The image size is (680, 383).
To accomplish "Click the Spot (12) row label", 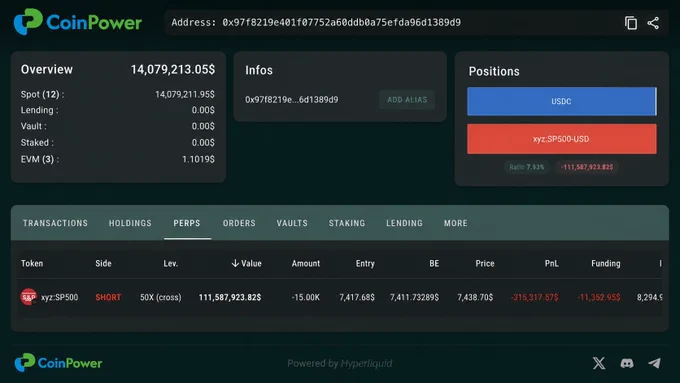I will click(42, 94).
